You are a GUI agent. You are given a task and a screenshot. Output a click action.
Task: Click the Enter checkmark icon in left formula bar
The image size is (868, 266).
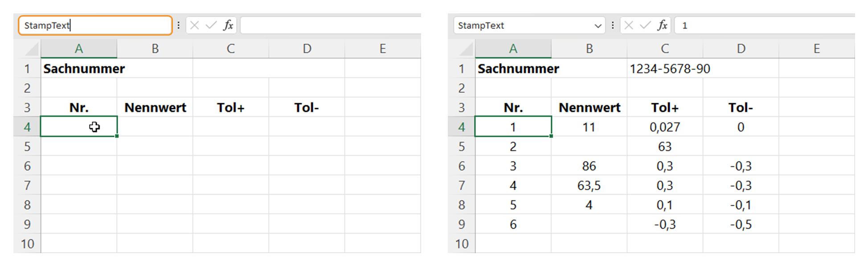211,25
